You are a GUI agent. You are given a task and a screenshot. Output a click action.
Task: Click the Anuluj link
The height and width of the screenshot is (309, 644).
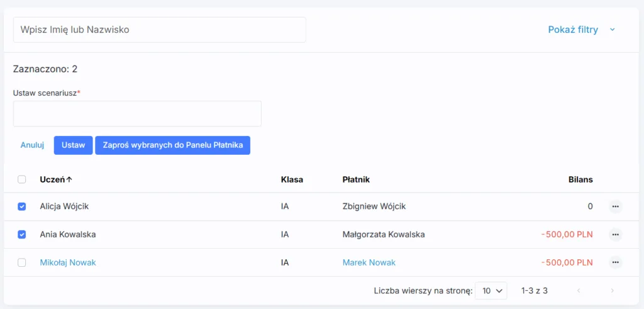[32, 145]
